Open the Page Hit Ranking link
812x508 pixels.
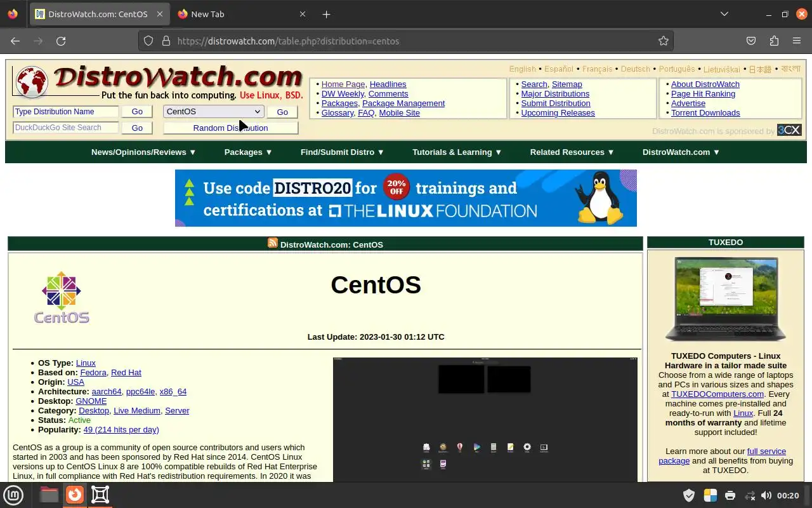coord(703,93)
